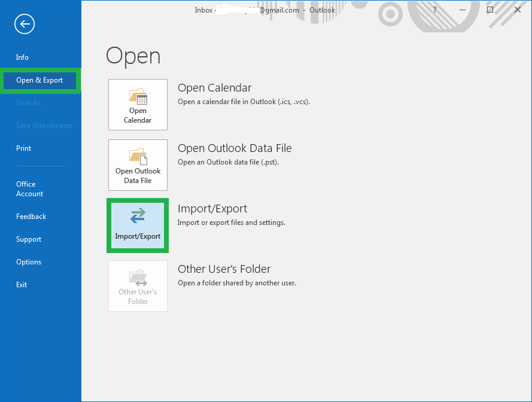This screenshot has height=402, width=532.
Task: Open the Print page
Action: (23, 148)
